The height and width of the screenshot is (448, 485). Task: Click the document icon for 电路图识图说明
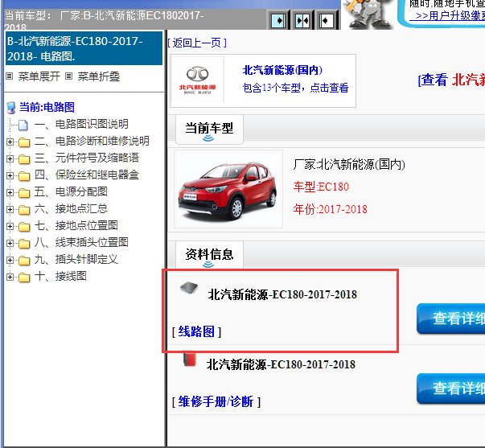(x=23, y=125)
